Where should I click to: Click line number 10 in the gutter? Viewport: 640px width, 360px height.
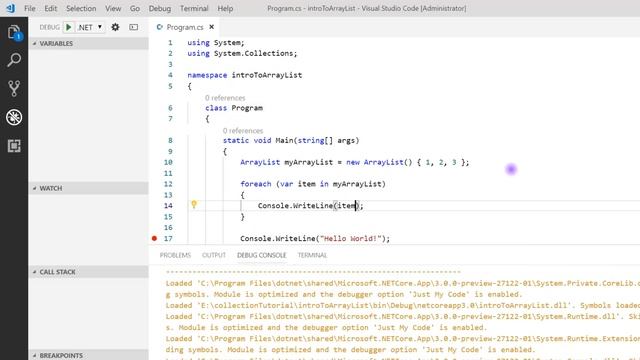point(168,162)
